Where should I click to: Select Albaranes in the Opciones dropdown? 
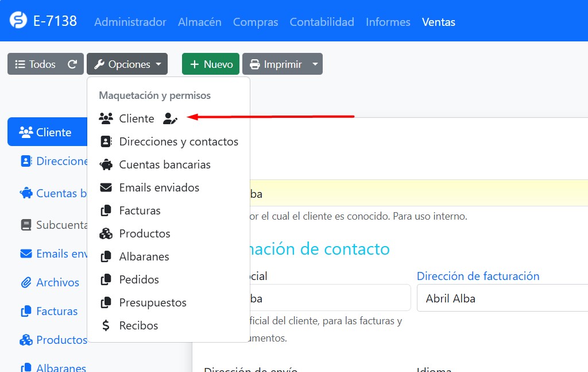144,256
